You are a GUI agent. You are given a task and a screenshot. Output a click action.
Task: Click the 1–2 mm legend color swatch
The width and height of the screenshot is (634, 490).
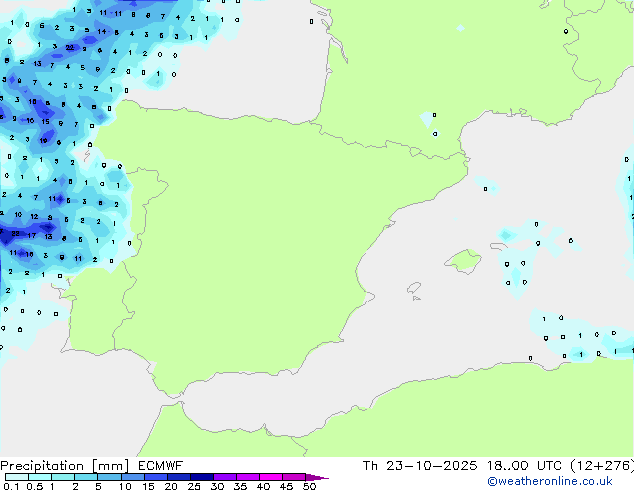[x=63, y=477]
